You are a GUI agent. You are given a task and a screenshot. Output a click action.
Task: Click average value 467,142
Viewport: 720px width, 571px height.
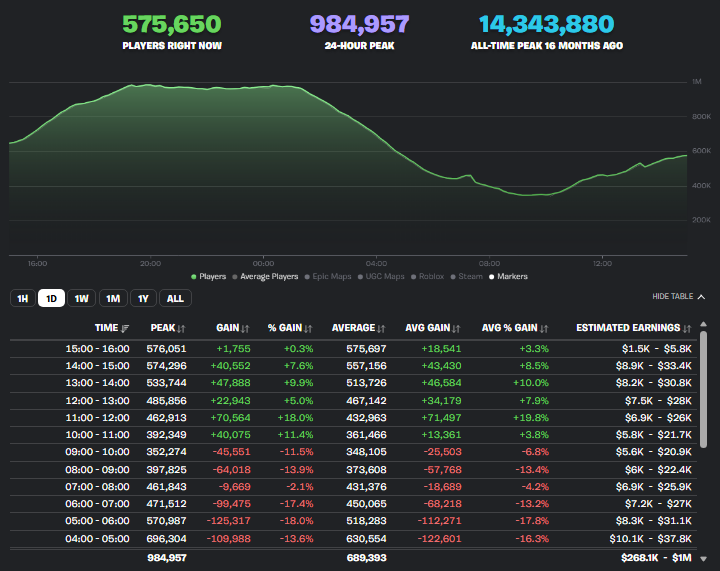click(x=366, y=401)
